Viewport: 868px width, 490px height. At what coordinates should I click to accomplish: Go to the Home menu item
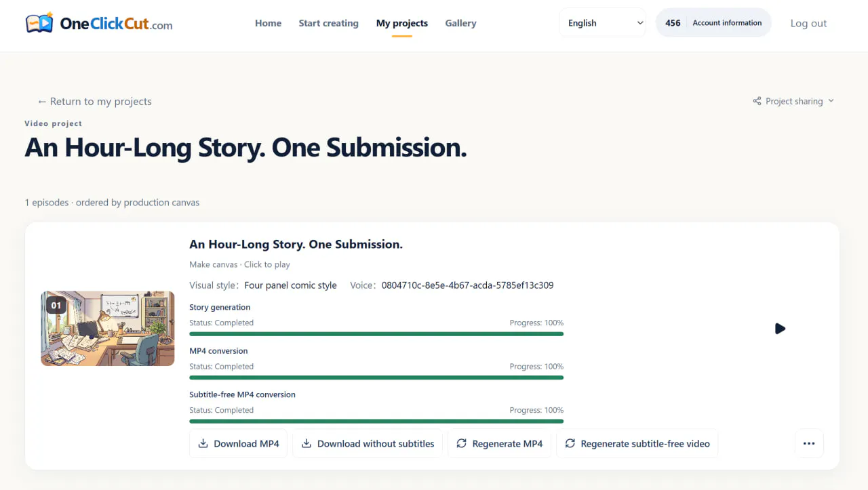click(268, 23)
